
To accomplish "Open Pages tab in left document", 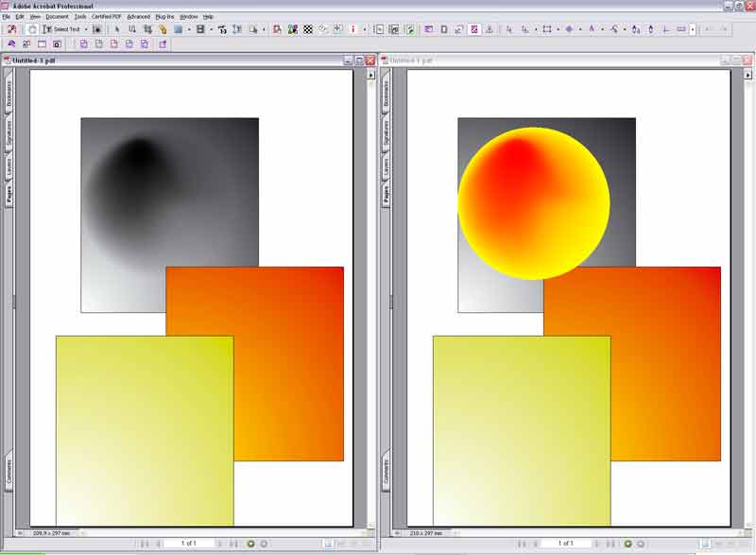I will click(9, 194).
